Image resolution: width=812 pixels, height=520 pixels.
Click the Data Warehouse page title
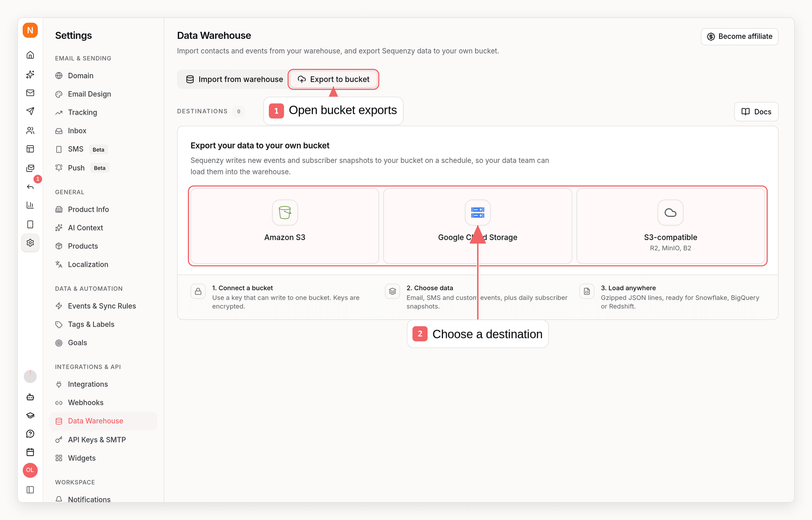point(214,36)
